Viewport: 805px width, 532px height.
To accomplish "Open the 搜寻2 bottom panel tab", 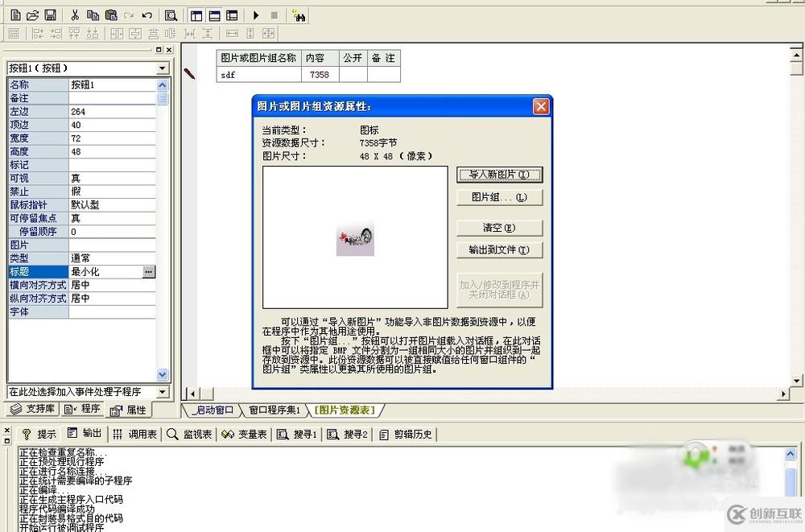I will (x=348, y=435).
